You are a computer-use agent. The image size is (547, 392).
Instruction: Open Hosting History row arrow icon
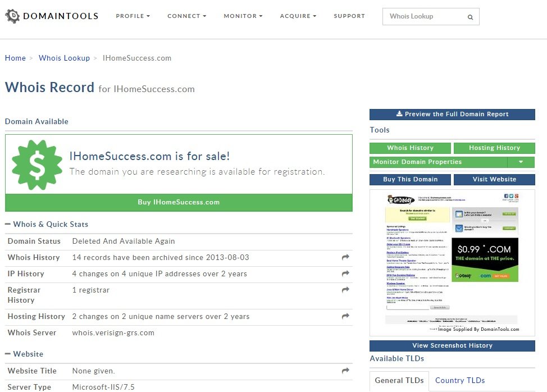pyautogui.click(x=345, y=316)
